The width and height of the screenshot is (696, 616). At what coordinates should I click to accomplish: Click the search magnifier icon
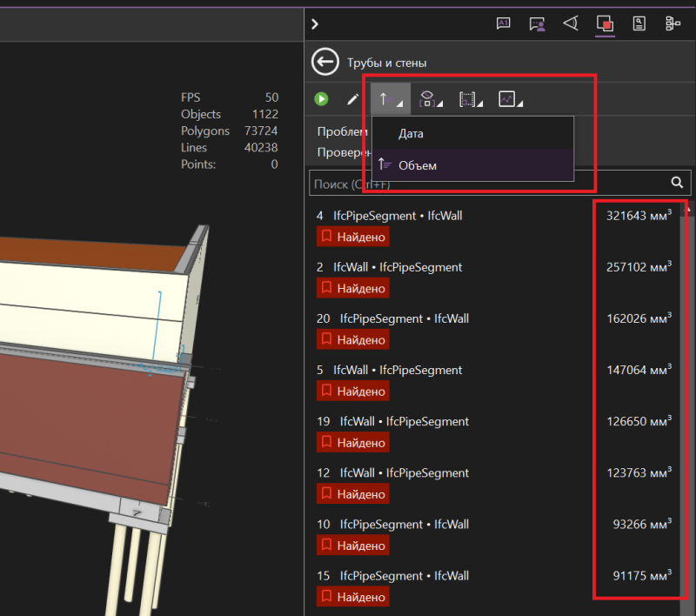click(676, 183)
